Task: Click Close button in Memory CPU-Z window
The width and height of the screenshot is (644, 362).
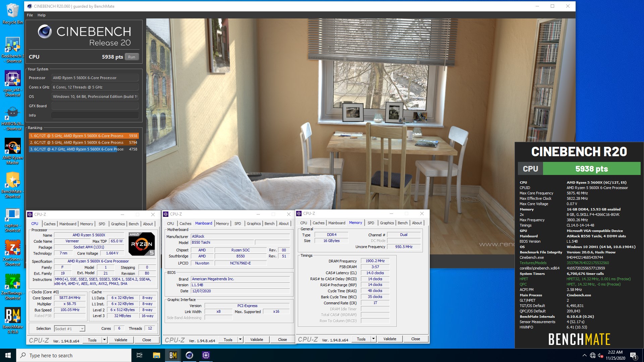Action: tap(416, 339)
